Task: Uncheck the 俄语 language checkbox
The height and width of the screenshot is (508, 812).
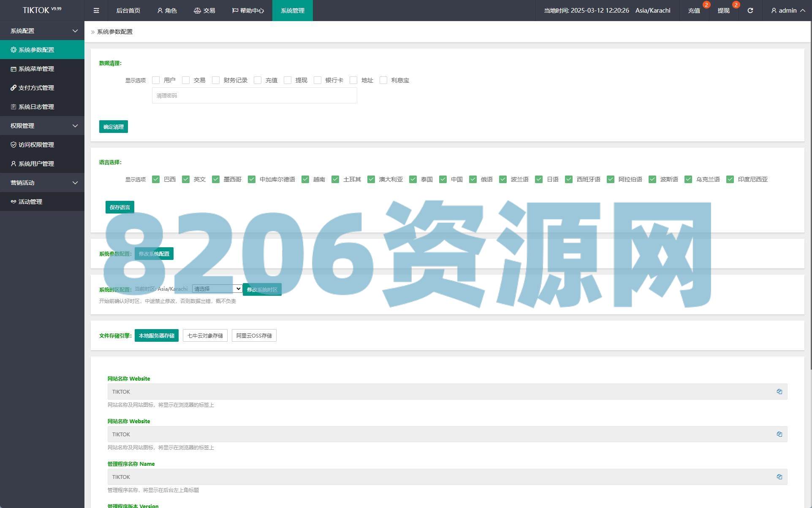Action: point(473,179)
